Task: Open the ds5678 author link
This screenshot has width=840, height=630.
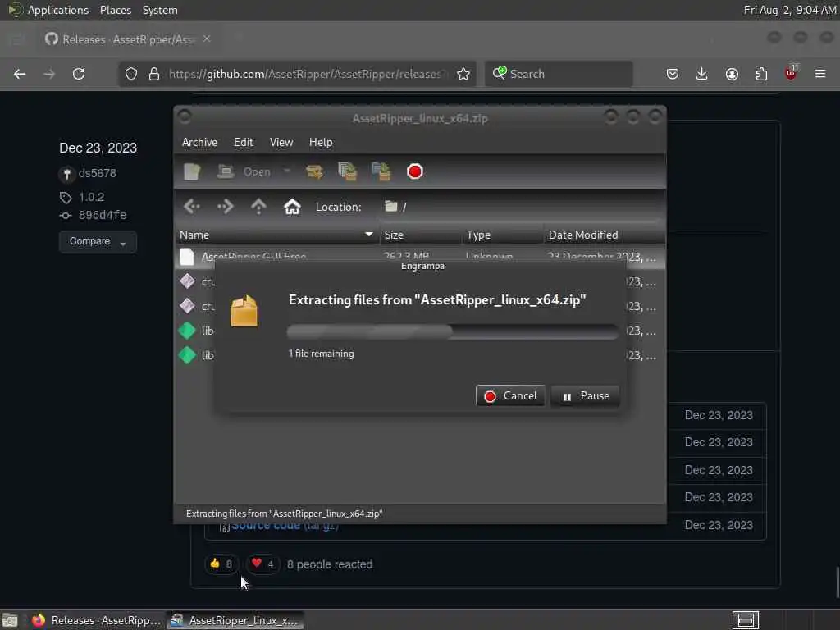Action: point(97,173)
